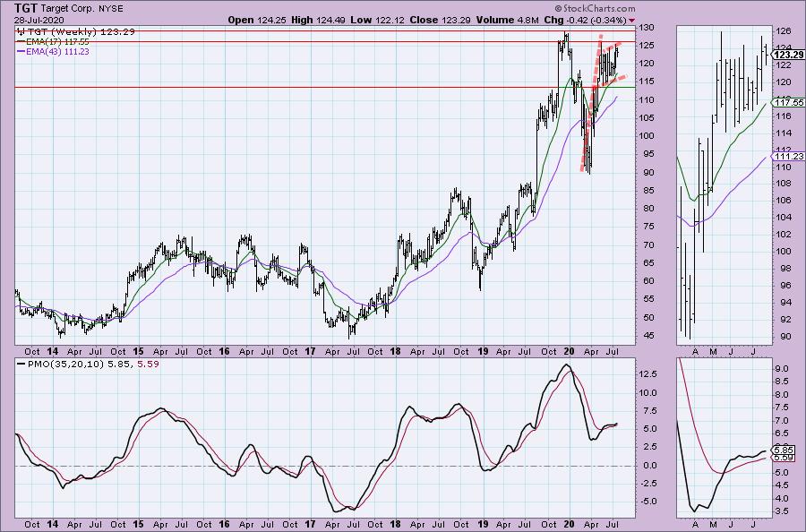Click the 126 label on zoom panel axis
This screenshot has height=532, width=806.
tap(784, 30)
